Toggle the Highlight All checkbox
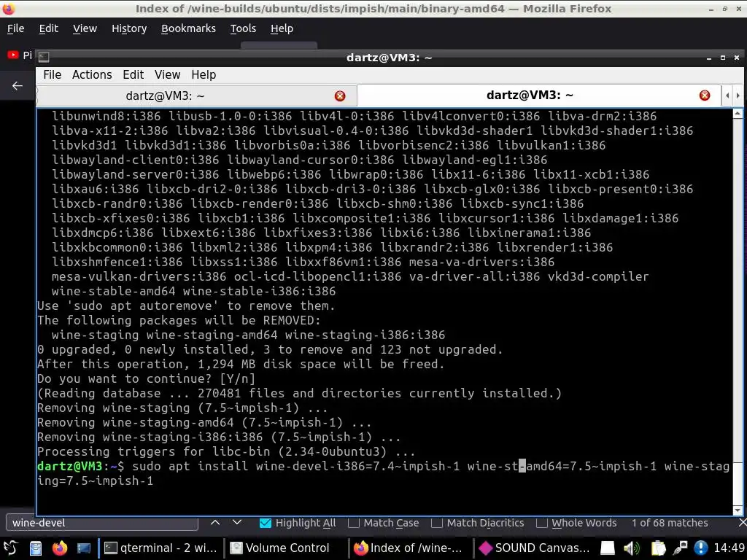This screenshot has height=560, width=747. [266, 523]
